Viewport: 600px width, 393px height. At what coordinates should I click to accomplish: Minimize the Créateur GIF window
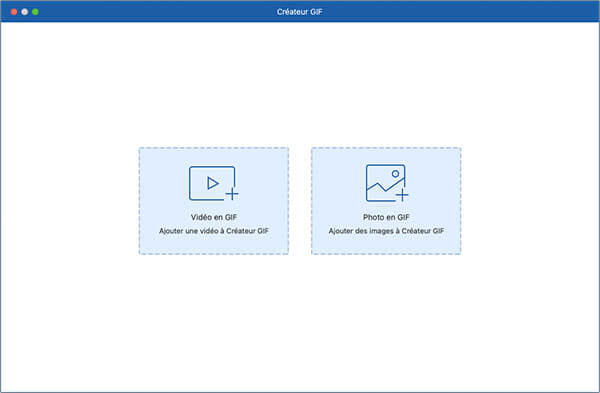coord(24,12)
